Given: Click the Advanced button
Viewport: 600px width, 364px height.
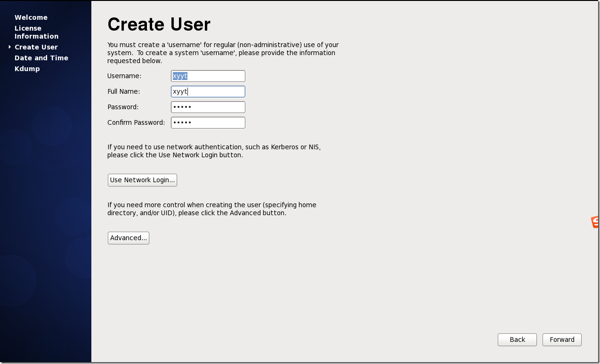Looking at the screenshot, I should (x=129, y=238).
